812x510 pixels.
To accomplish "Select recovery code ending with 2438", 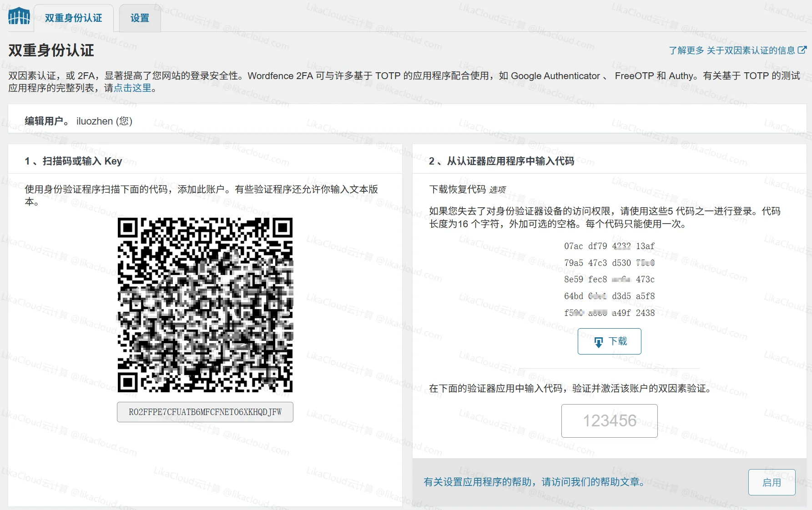I will [609, 313].
